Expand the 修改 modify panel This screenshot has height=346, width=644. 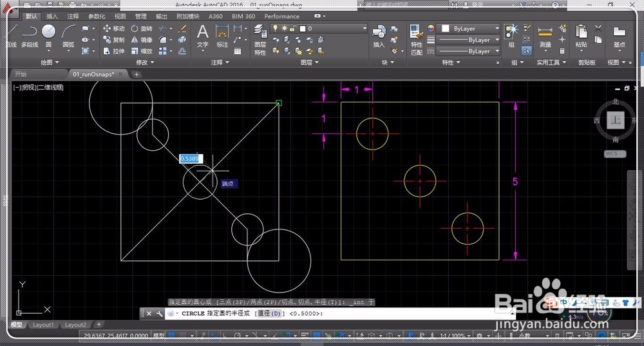pyautogui.click(x=145, y=62)
